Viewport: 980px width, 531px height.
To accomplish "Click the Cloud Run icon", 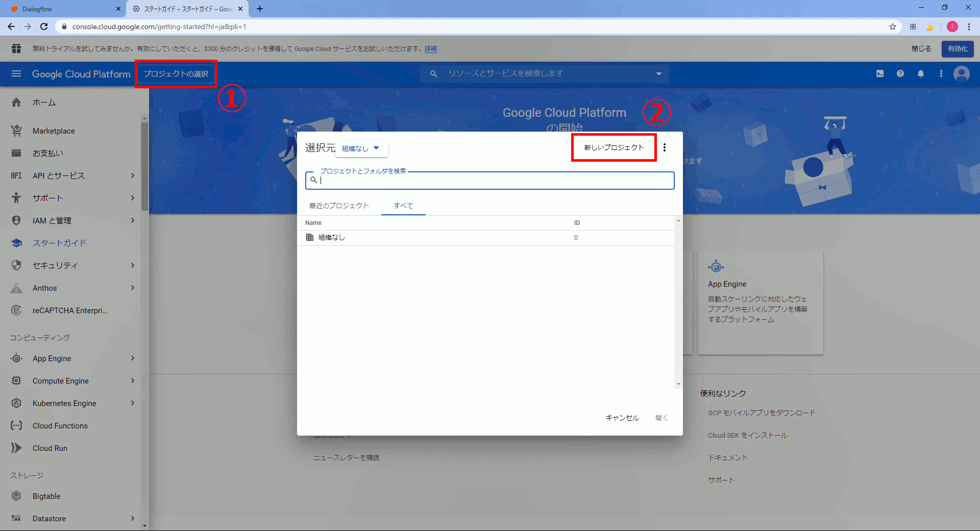I will (x=16, y=448).
